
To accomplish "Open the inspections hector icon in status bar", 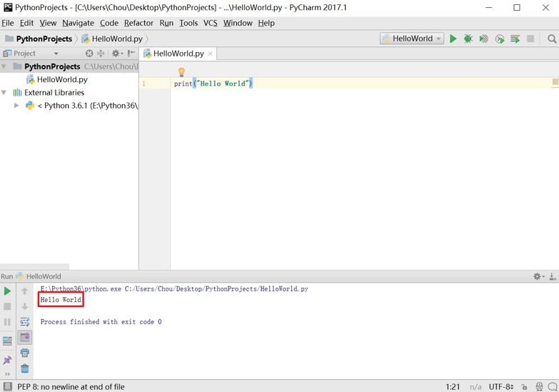I will point(540,387).
